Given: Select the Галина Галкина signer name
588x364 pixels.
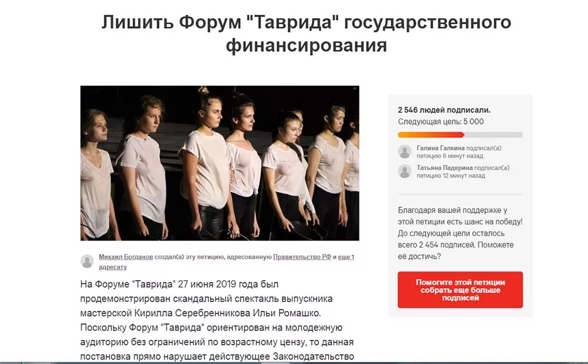Looking at the screenshot, I should point(440,148).
